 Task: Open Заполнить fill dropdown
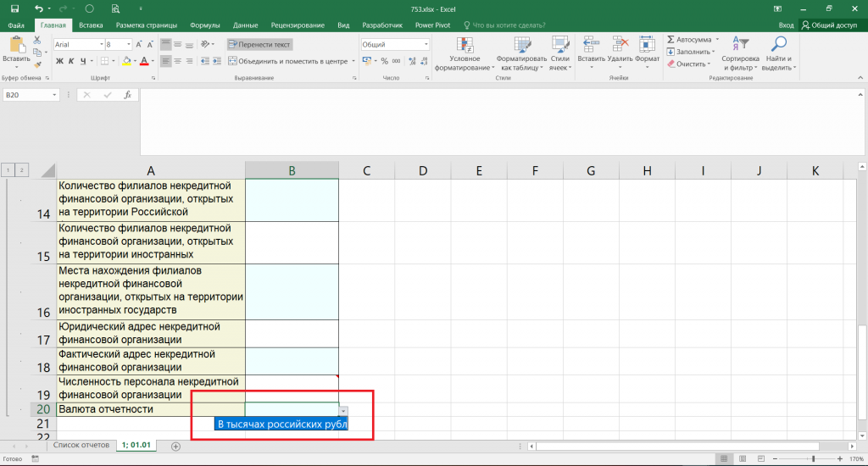pyautogui.click(x=691, y=52)
